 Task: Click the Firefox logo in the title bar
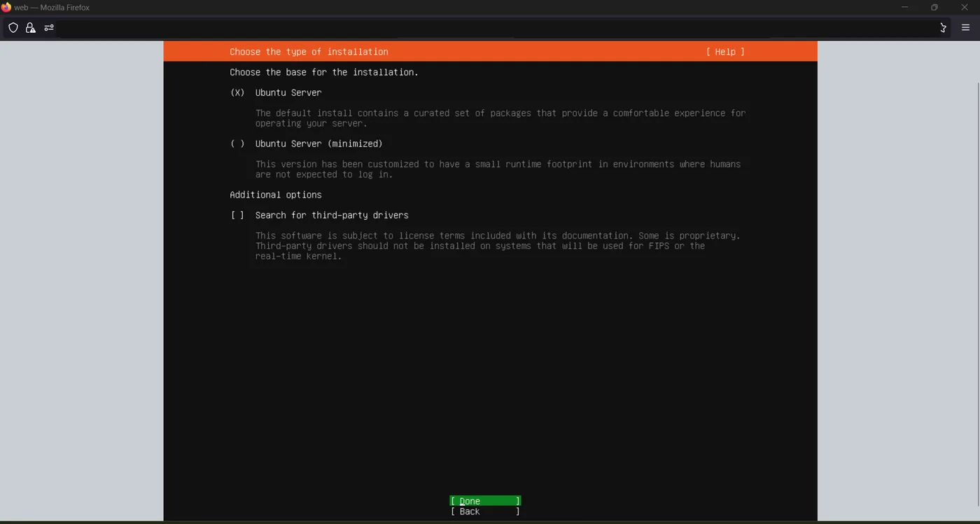6,7
